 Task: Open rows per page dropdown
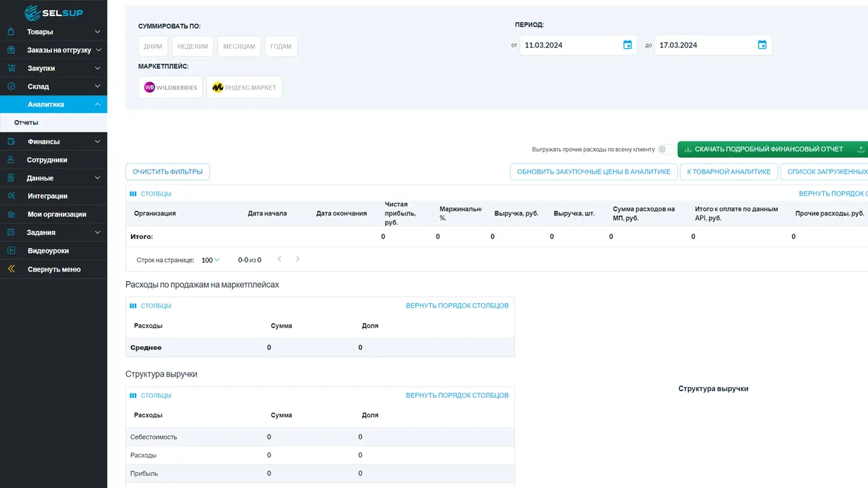210,260
